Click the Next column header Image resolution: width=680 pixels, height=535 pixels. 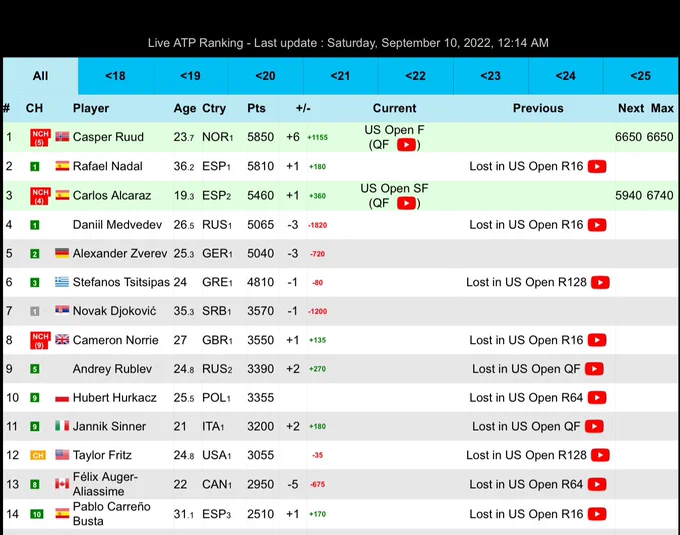(x=631, y=108)
